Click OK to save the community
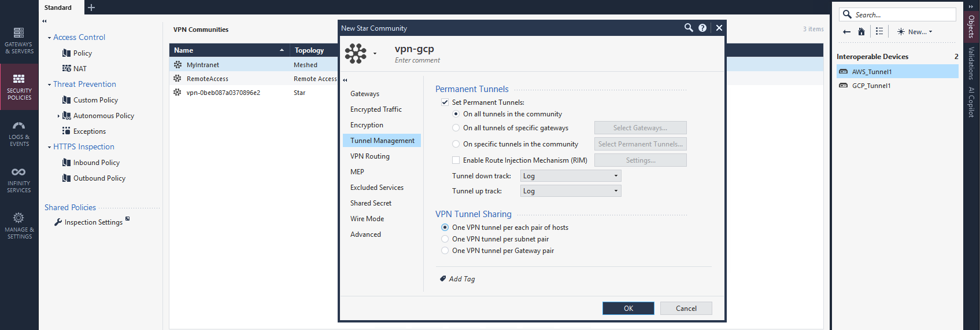980x330 pixels. [x=628, y=309]
